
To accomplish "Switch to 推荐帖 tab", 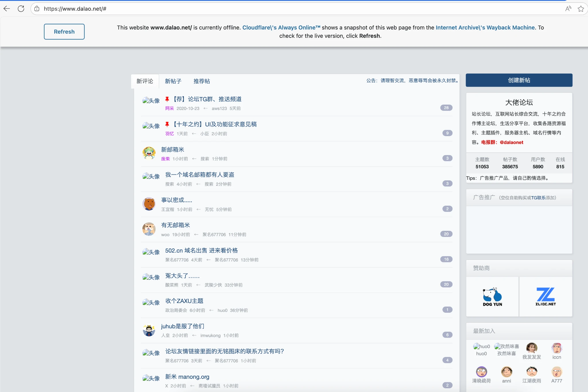I will click(x=202, y=81).
